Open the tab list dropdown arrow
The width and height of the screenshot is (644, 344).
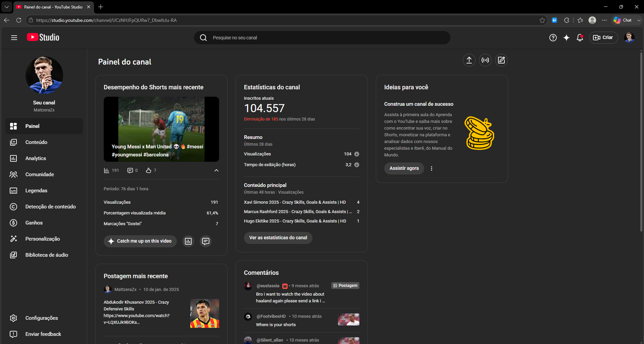(6, 7)
